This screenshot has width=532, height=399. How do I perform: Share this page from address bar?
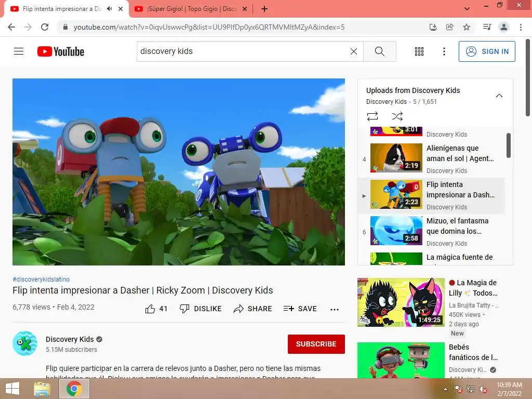point(450,27)
